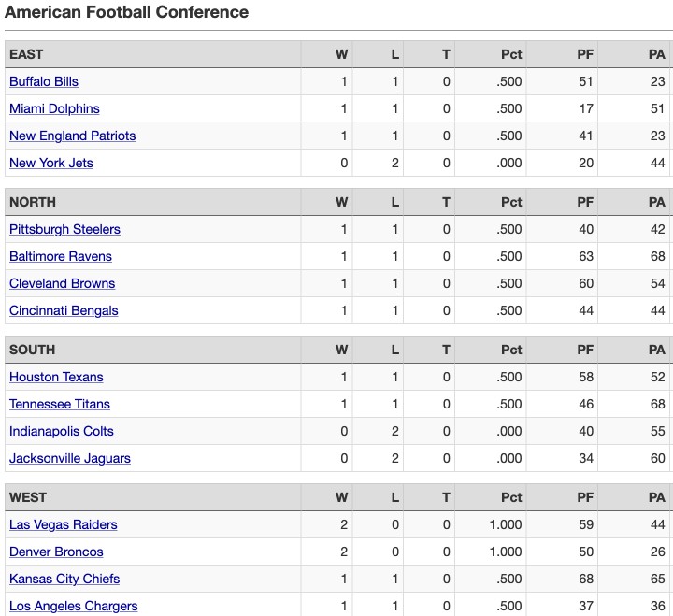Open the Jacksonville Jaguars link

pyautogui.click(x=70, y=458)
